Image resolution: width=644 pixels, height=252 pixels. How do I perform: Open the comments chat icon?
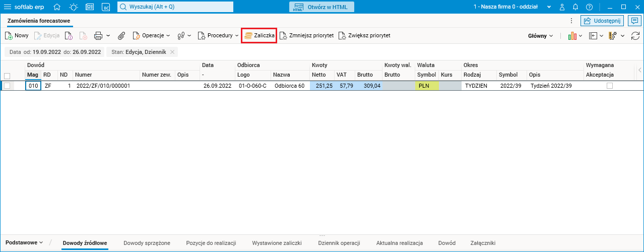point(634,21)
